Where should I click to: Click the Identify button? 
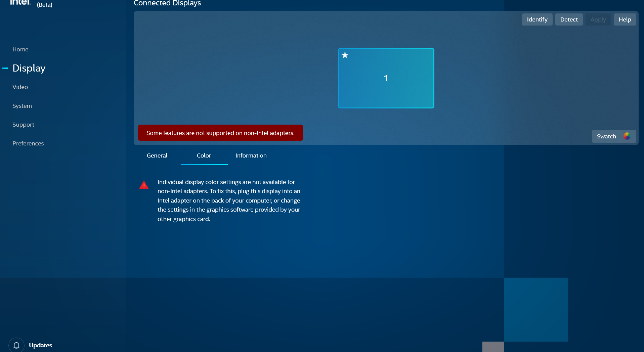pyautogui.click(x=537, y=19)
